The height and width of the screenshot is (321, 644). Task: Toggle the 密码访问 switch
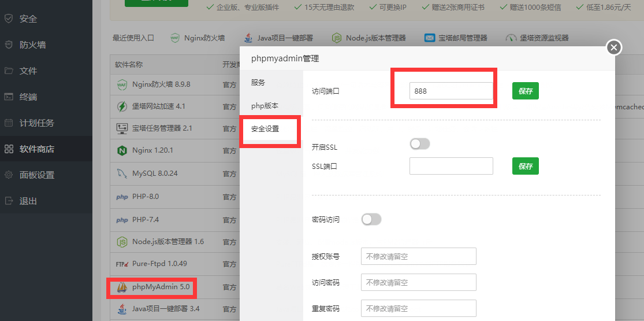(x=371, y=219)
